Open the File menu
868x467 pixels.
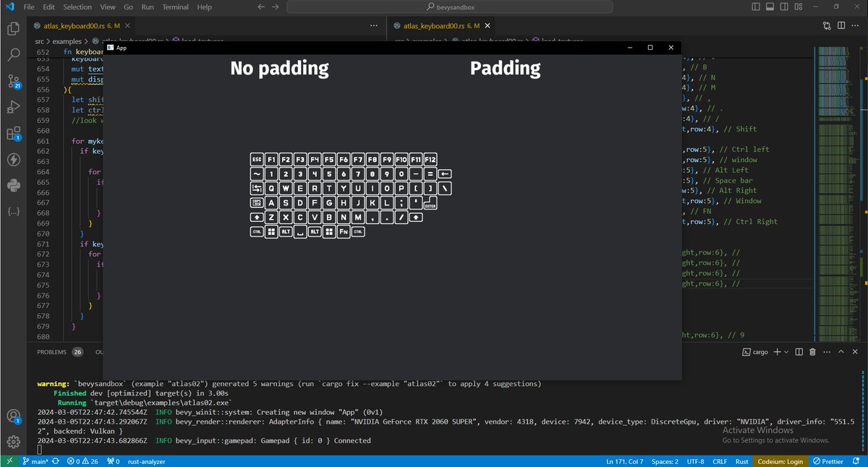pyautogui.click(x=29, y=7)
